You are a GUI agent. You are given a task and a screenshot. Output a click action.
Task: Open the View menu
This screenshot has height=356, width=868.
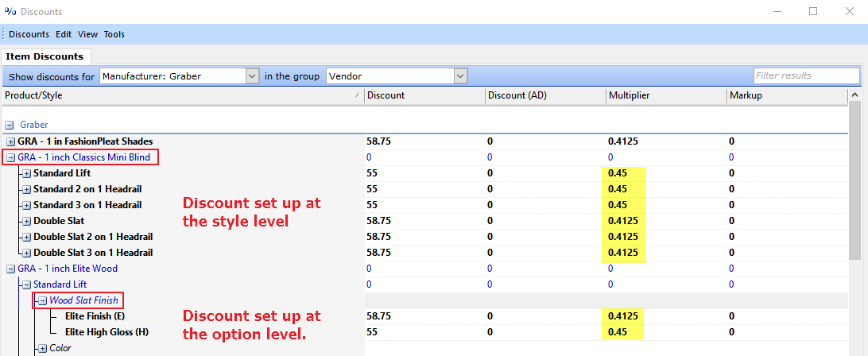(x=87, y=34)
